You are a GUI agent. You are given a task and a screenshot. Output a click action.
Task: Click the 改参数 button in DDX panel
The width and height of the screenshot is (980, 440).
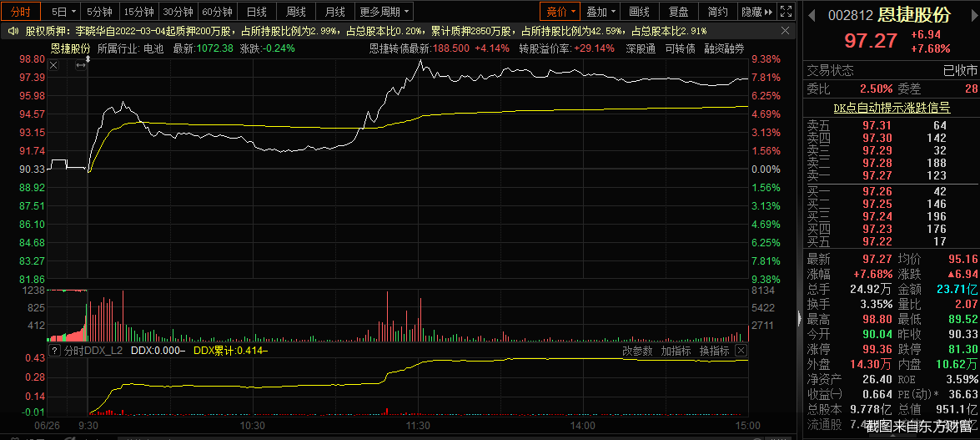[x=638, y=351]
